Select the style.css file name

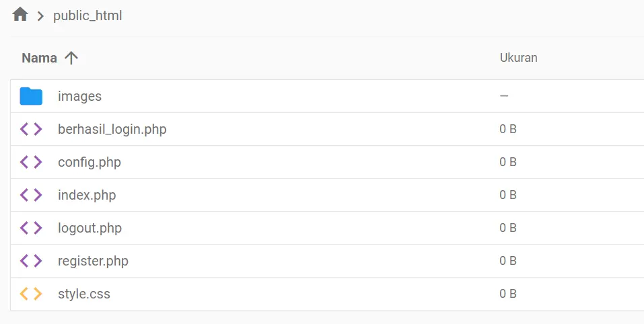84,294
